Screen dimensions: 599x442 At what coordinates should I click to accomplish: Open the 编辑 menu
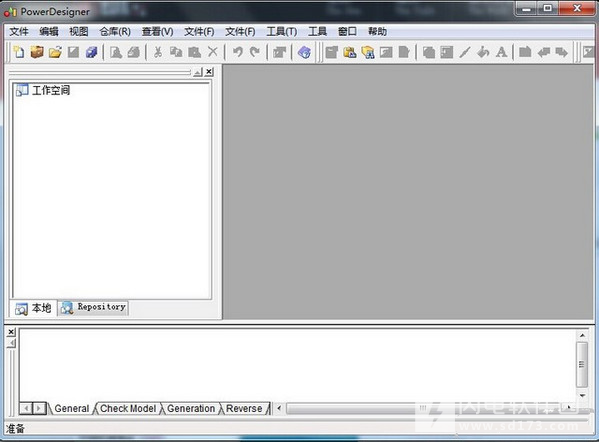[49, 31]
